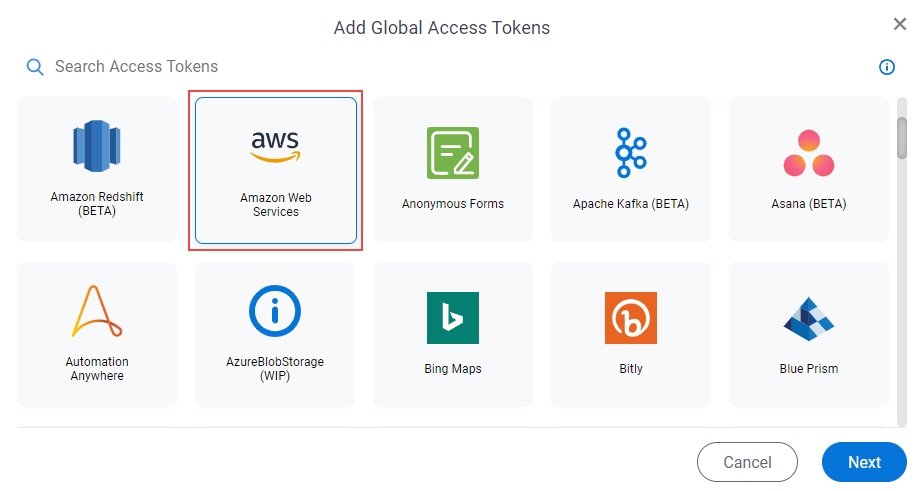Click the 'Amazon Web Services' label
923x491 pixels.
[275, 204]
